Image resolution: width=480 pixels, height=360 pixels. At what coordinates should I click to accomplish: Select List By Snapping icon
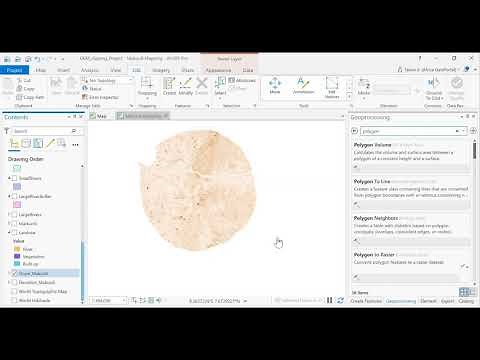[62, 144]
